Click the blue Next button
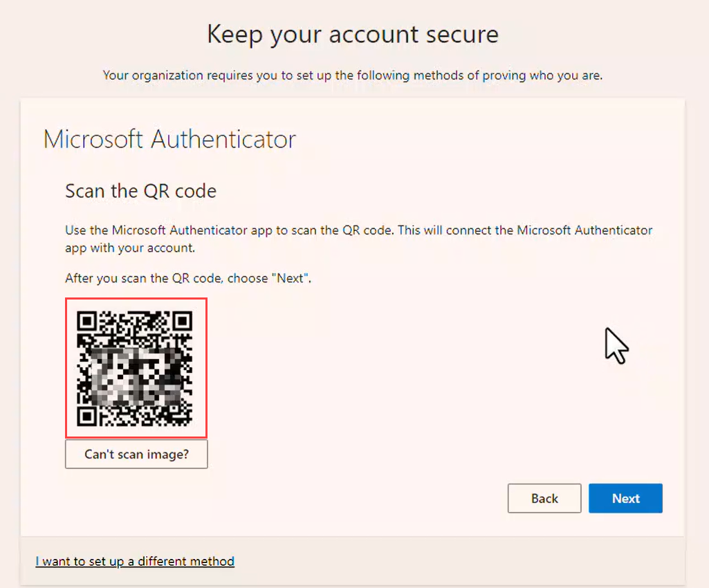This screenshot has width=709, height=588. pyautogui.click(x=625, y=498)
